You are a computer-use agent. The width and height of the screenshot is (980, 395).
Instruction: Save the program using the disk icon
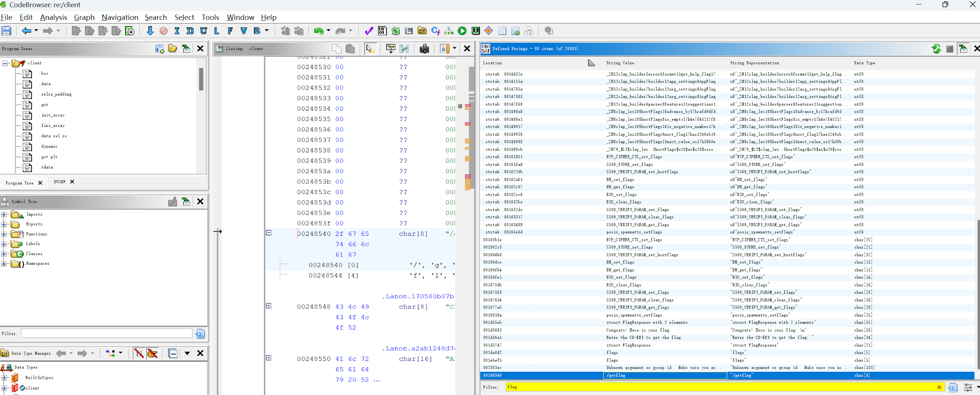click(x=7, y=31)
